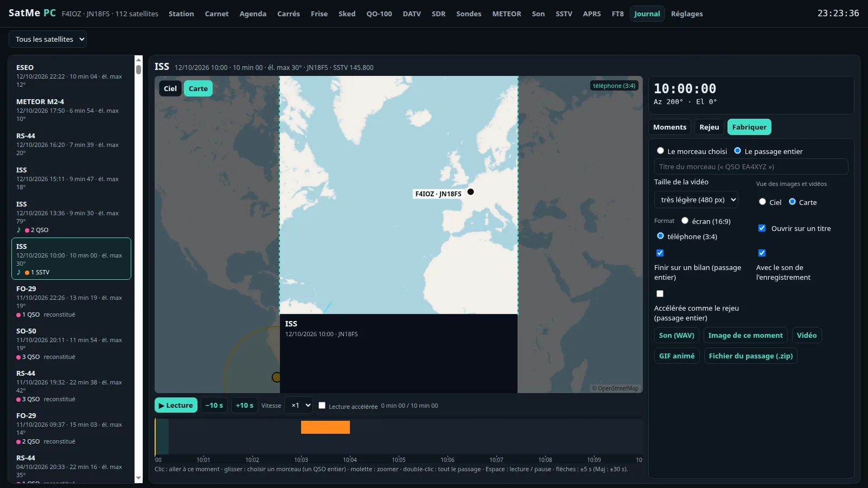Select the ESEO 22:22 pass in the list

point(71,75)
